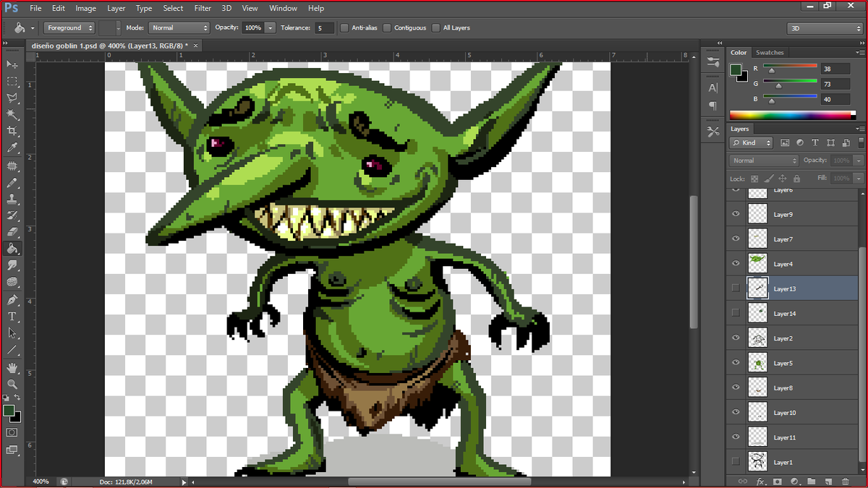Open the Layers panel flyout menu

(x=860, y=129)
